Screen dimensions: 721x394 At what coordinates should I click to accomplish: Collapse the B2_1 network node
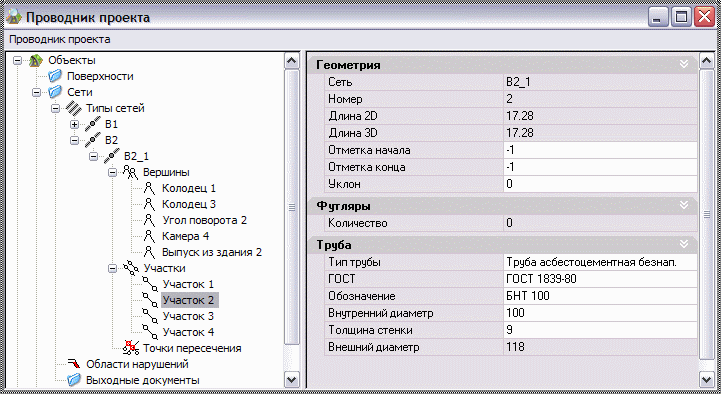click(93, 156)
